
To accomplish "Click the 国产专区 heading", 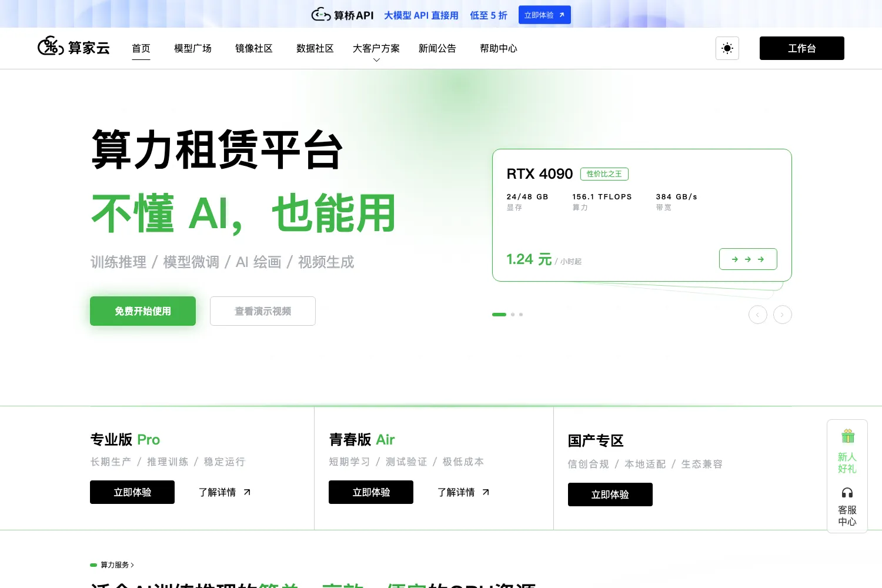I will 596,441.
